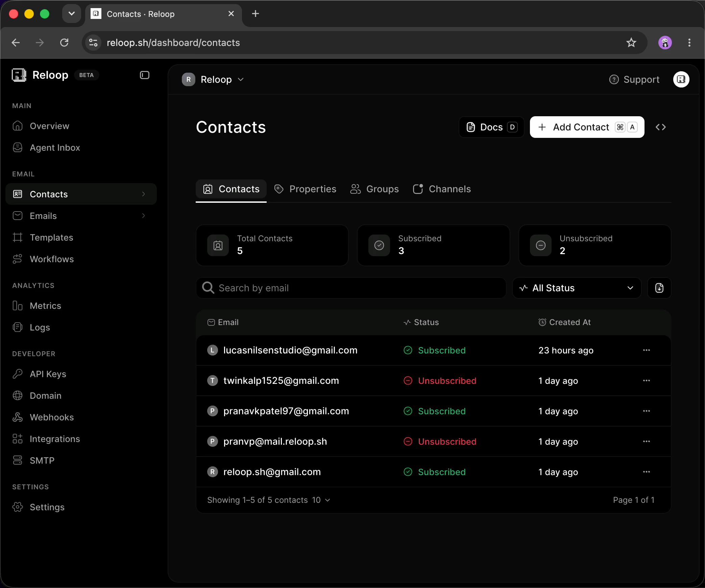
Task: Open a new browser tab
Action: tap(256, 14)
